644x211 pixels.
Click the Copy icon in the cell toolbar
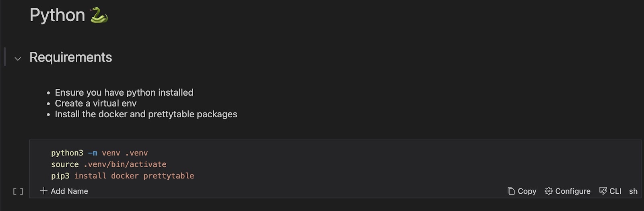click(x=511, y=191)
